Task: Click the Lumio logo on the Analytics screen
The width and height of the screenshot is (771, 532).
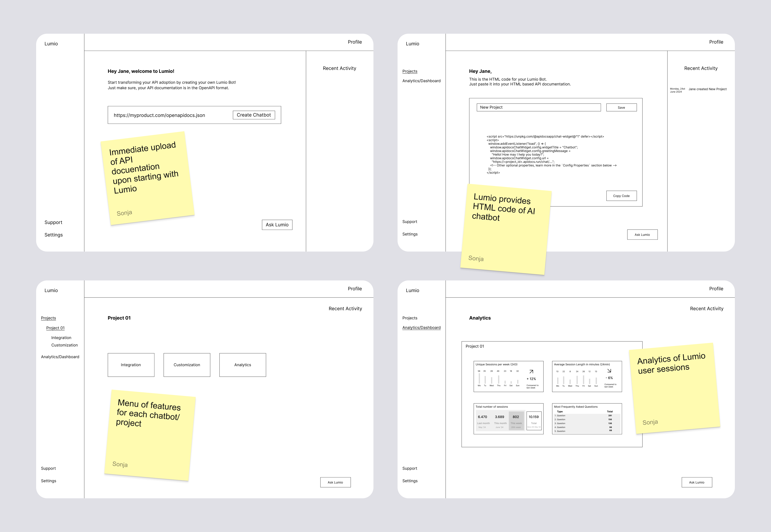Action: pyautogui.click(x=412, y=290)
